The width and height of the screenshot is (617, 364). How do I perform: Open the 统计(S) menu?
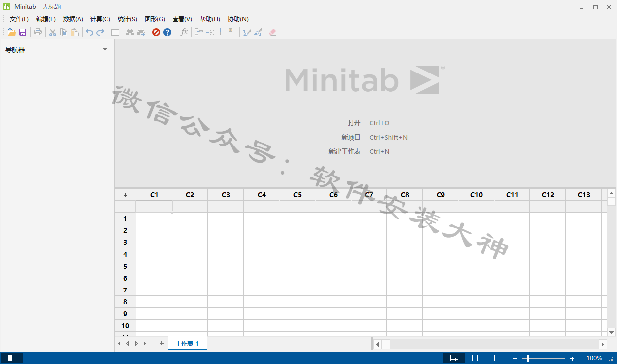pyautogui.click(x=127, y=19)
